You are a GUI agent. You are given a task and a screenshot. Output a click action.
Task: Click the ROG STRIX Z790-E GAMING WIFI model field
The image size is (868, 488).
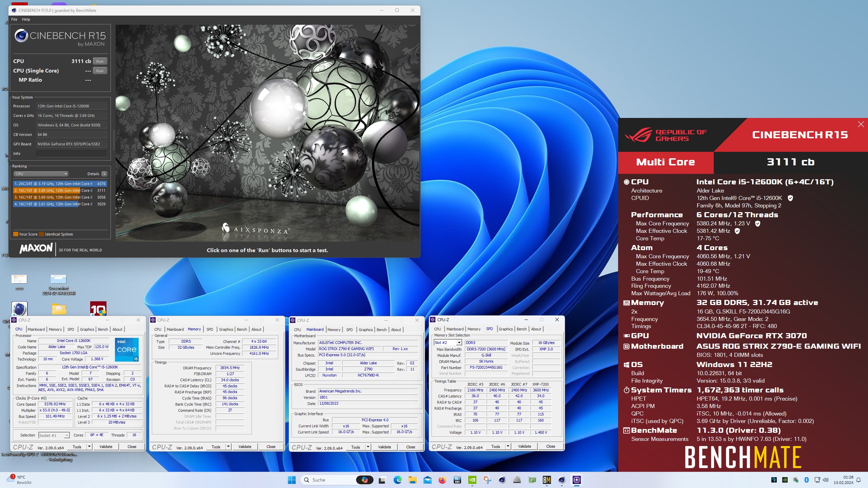(x=350, y=349)
